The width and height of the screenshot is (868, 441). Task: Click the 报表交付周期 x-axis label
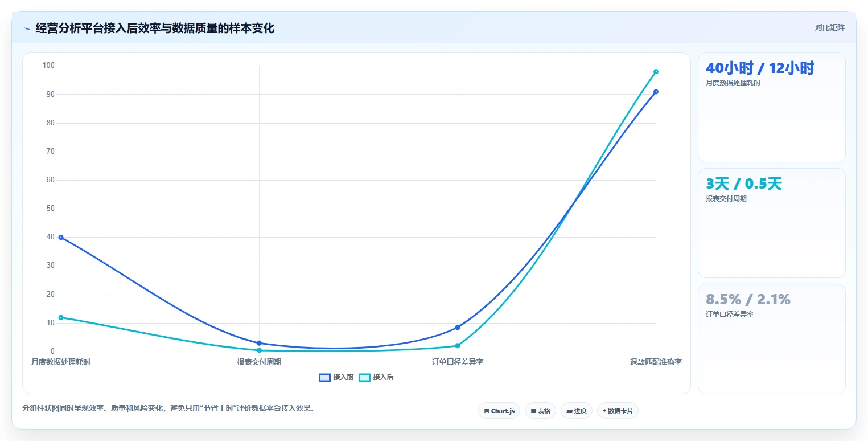(259, 362)
